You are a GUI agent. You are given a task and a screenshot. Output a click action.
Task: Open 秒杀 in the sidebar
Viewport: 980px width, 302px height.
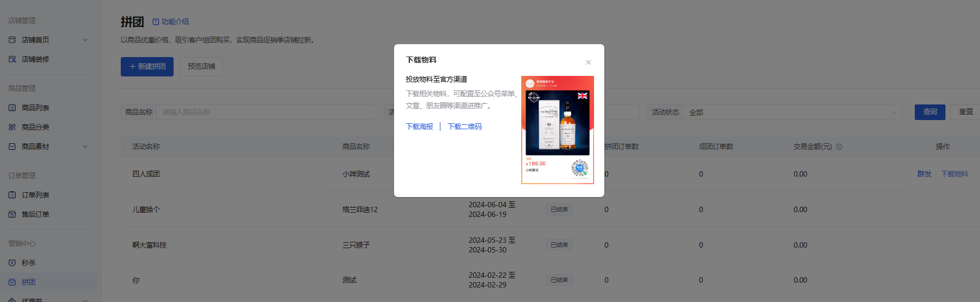[29, 263]
